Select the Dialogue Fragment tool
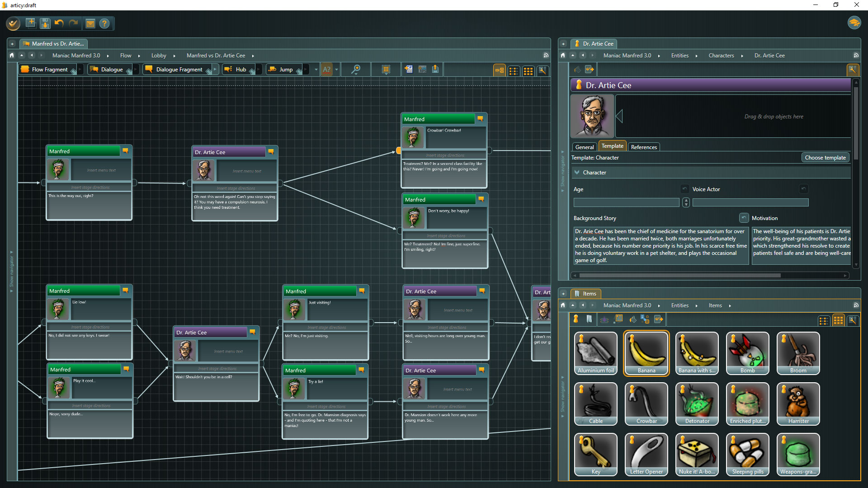This screenshot has height=488, width=868. (x=177, y=70)
